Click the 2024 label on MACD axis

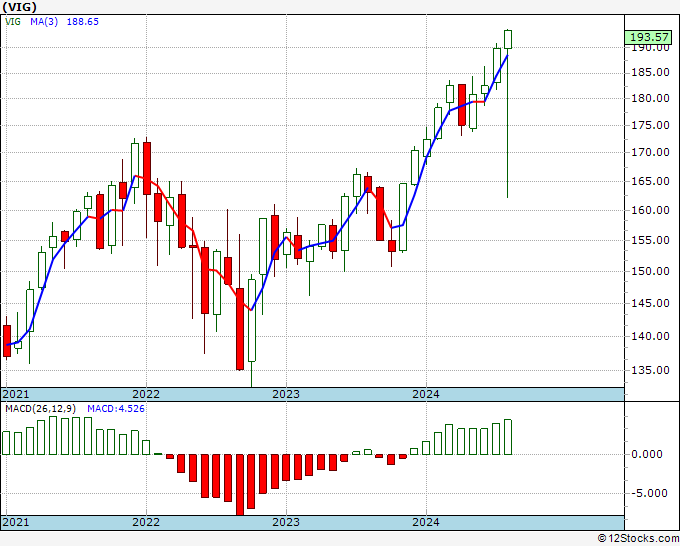click(426, 522)
